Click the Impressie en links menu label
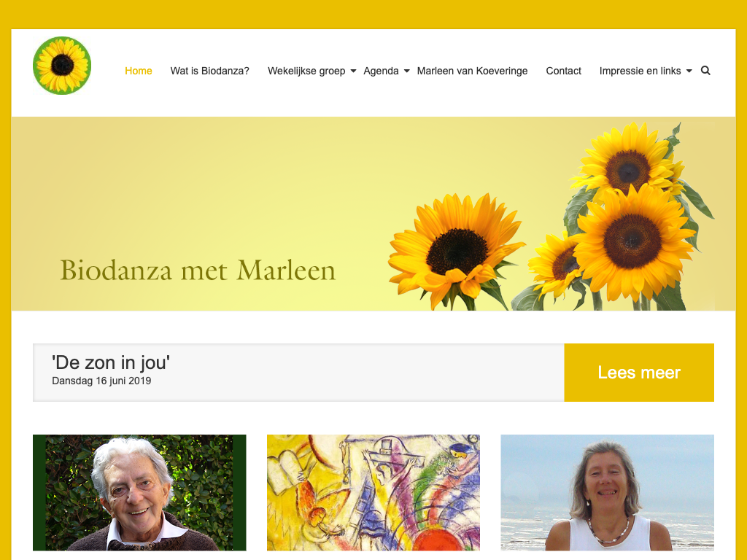The height and width of the screenshot is (560, 747). tap(640, 71)
